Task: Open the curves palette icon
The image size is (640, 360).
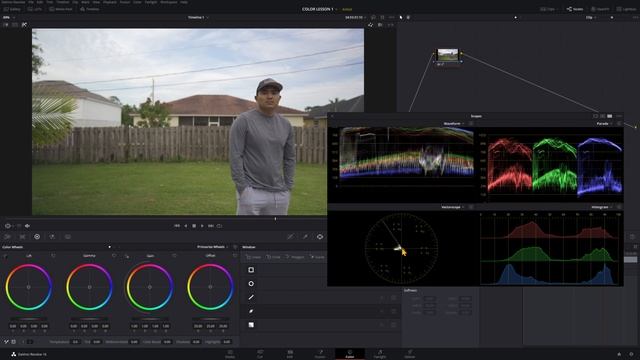Action: pyautogui.click(x=290, y=237)
